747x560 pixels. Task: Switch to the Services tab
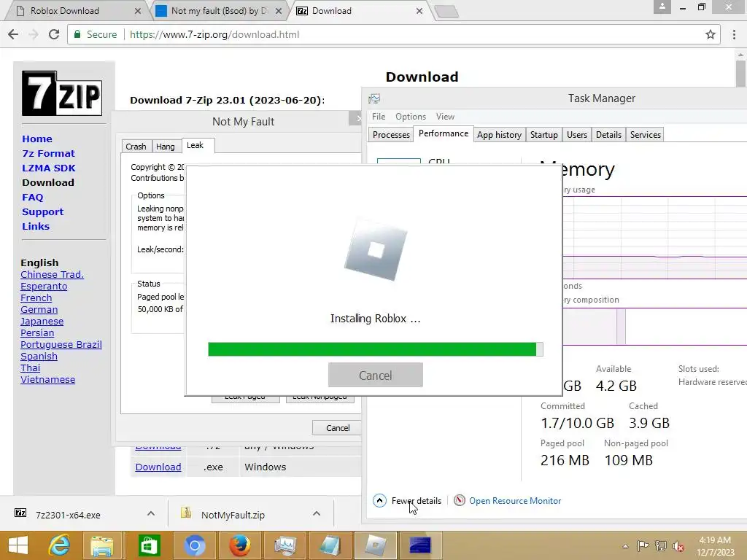click(x=646, y=135)
